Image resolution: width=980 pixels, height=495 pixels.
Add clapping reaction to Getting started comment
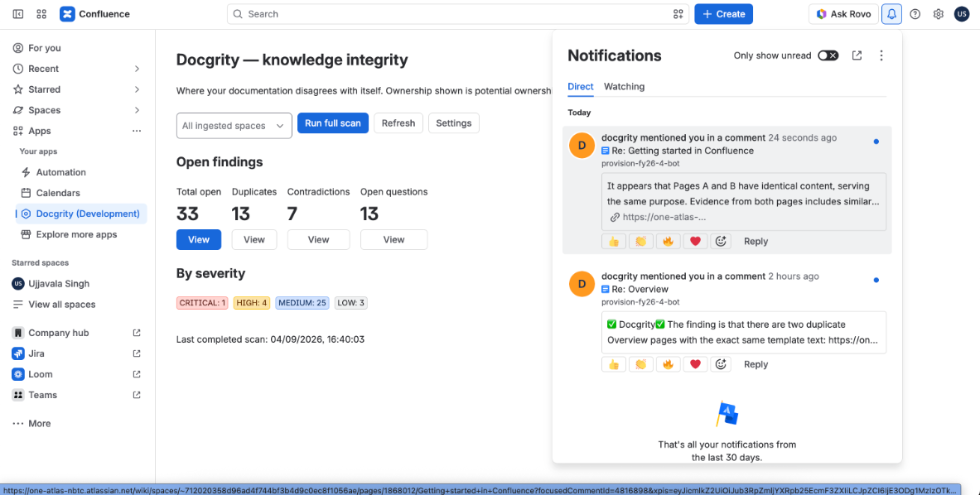click(x=640, y=241)
